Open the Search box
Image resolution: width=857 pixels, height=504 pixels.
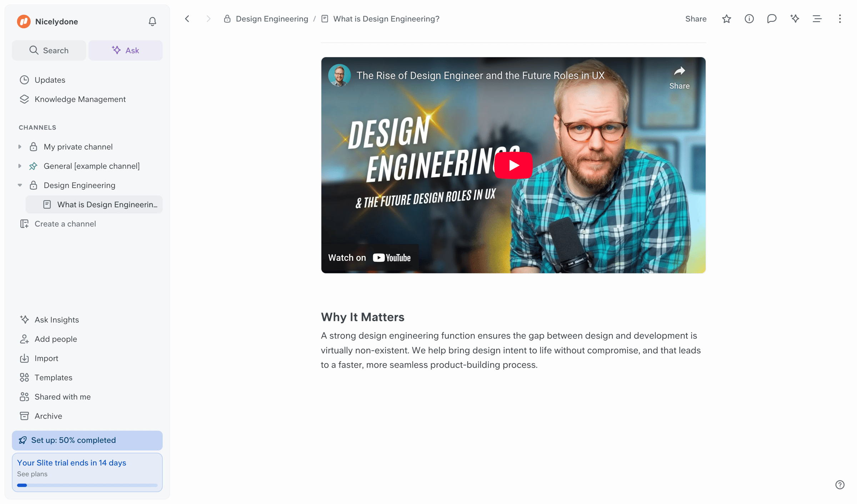(x=49, y=50)
